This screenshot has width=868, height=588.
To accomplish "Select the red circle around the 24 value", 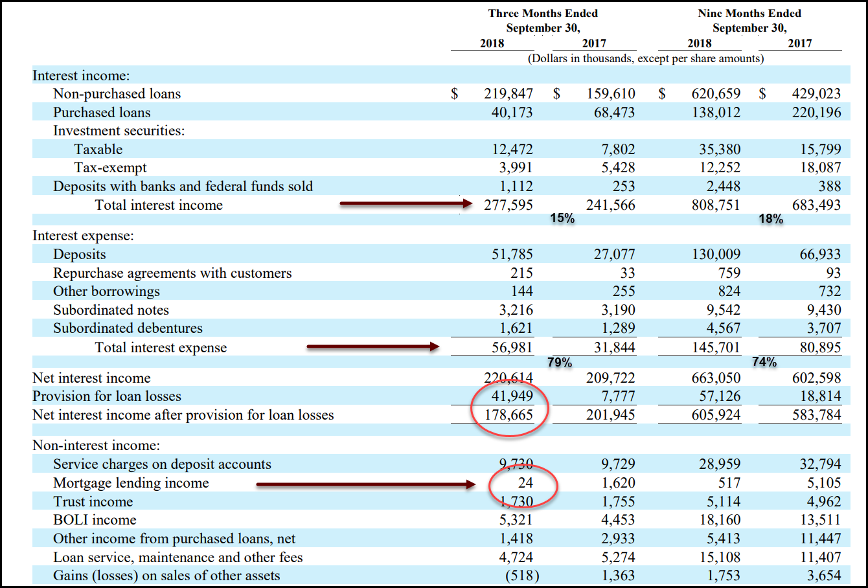I will pos(525,487).
